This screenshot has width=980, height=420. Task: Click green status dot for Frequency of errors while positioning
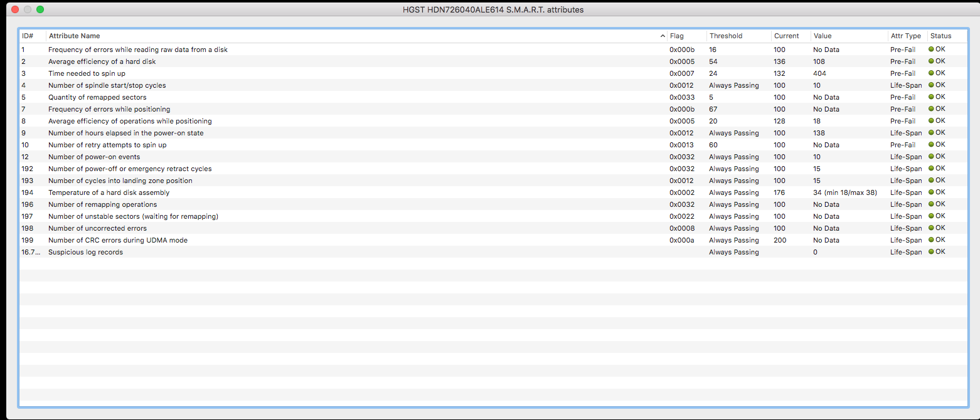pyautogui.click(x=932, y=108)
